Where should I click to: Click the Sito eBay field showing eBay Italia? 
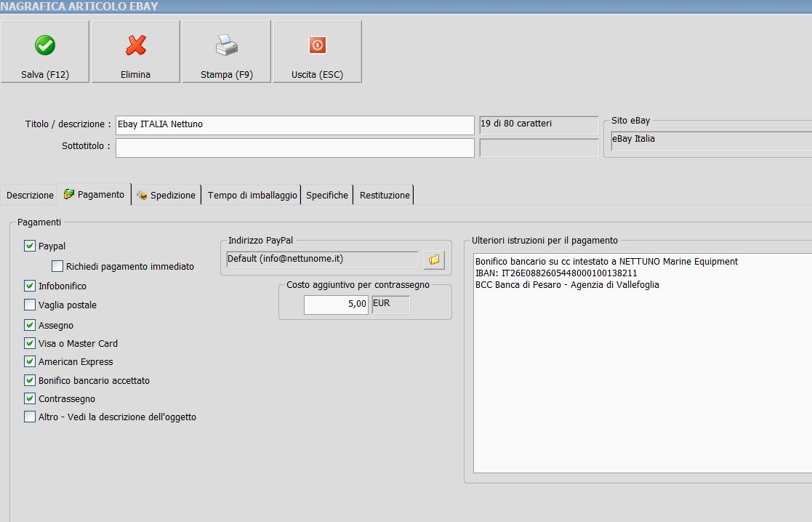[x=711, y=141]
